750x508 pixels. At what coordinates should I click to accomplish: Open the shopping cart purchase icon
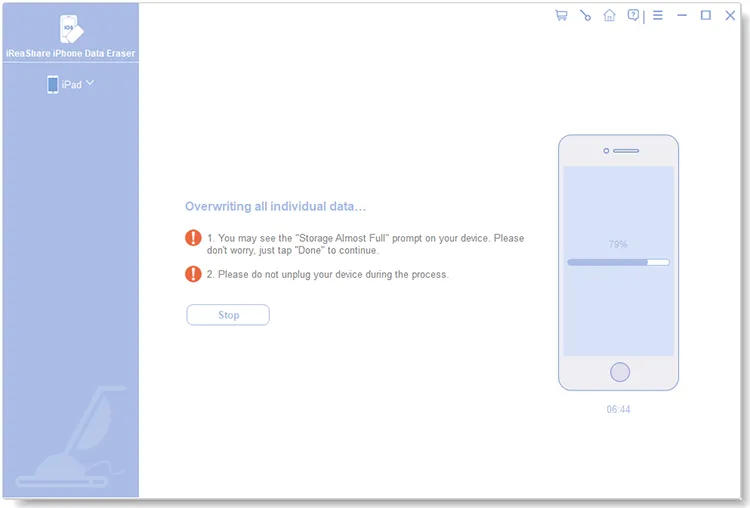click(561, 15)
